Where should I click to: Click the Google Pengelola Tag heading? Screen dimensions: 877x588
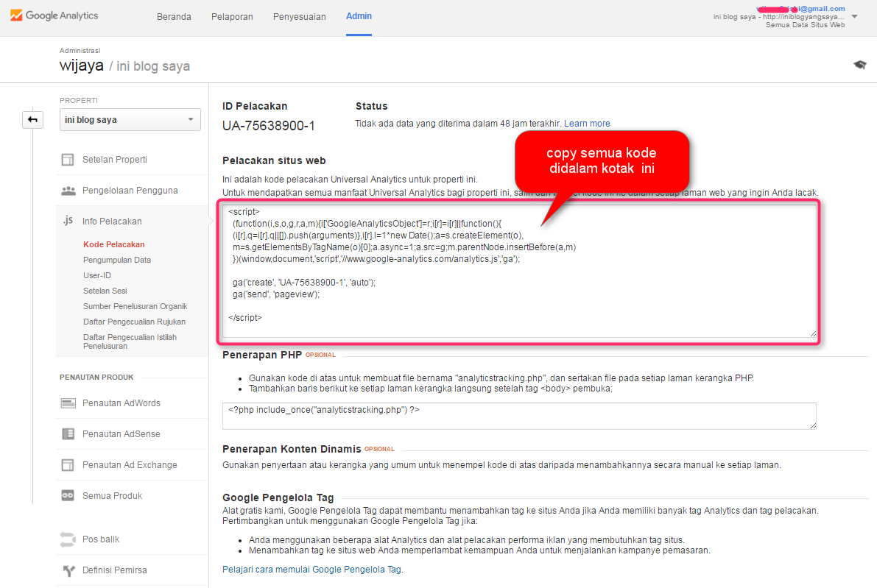278,498
